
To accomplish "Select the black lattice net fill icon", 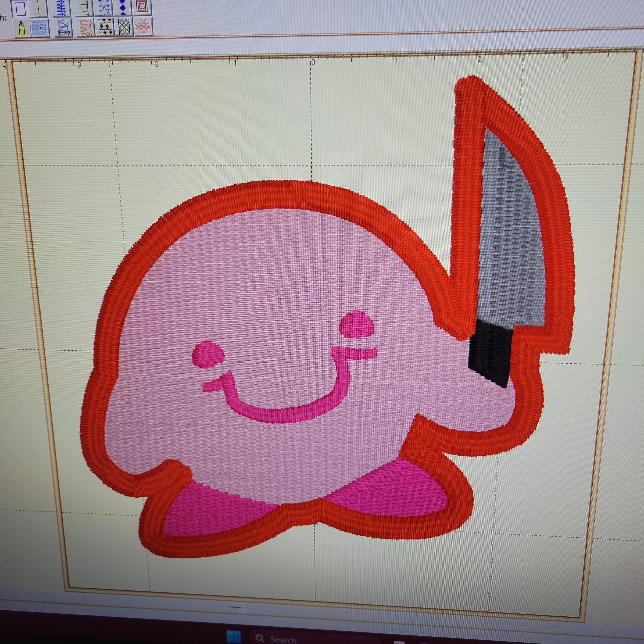I will coord(124,27).
